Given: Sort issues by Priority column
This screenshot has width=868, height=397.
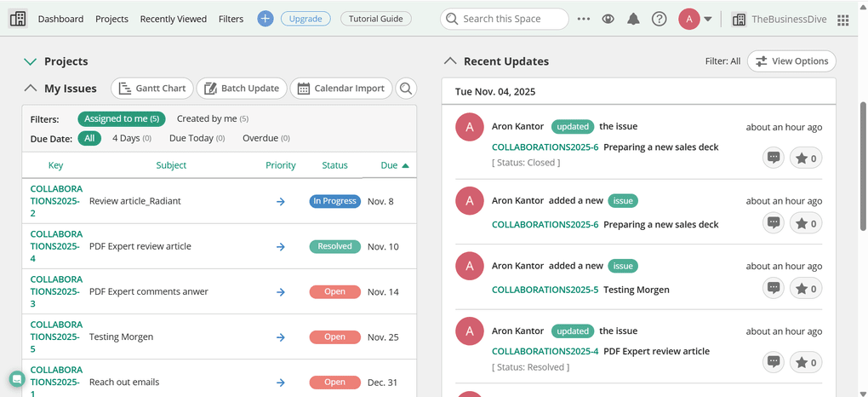Looking at the screenshot, I should pos(281,165).
